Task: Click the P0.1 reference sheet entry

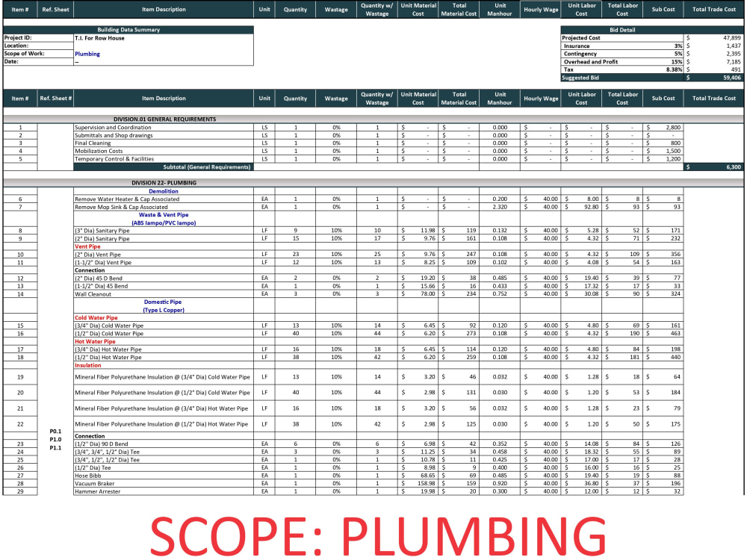Action: (55, 432)
